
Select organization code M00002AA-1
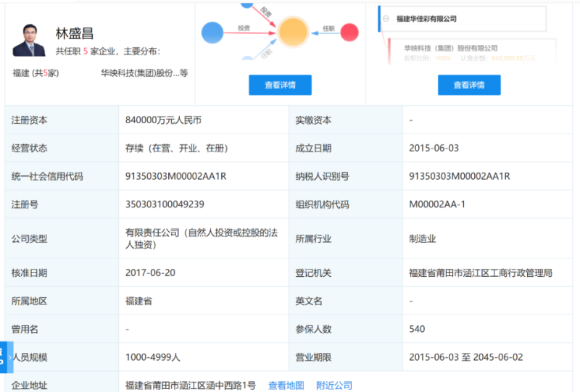437,204
